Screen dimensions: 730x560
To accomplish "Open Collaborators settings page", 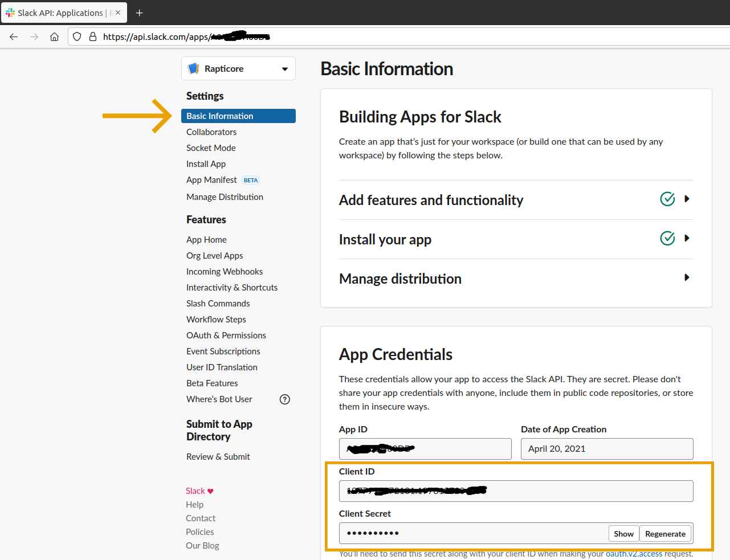I will click(x=211, y=132).
